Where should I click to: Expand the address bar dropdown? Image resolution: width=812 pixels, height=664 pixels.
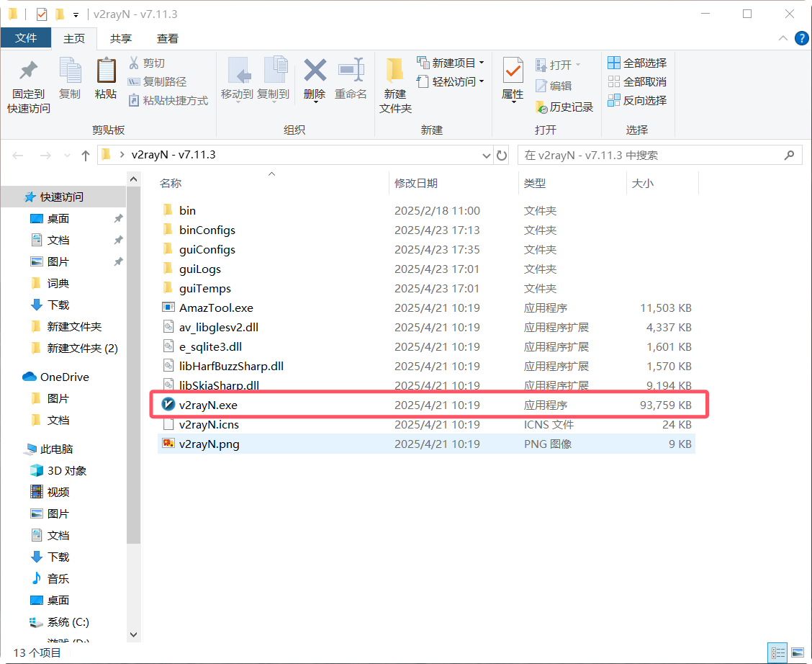coord(487,155)
